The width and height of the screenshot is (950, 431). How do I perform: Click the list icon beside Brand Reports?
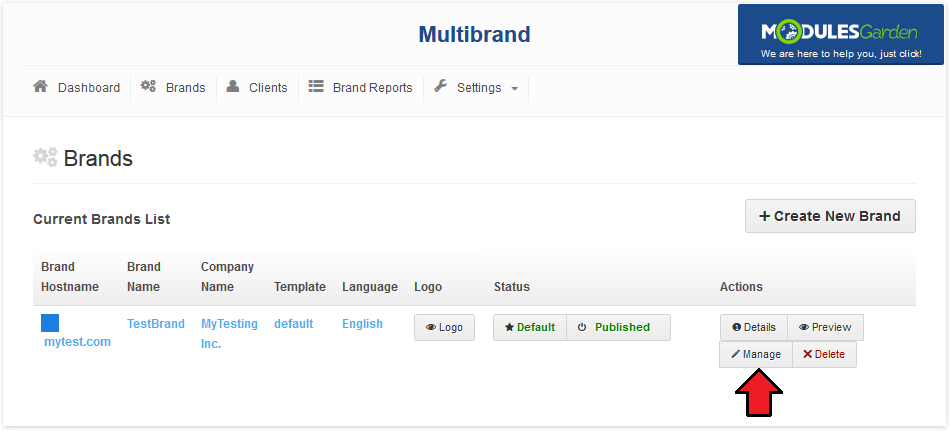click(316, 86)
